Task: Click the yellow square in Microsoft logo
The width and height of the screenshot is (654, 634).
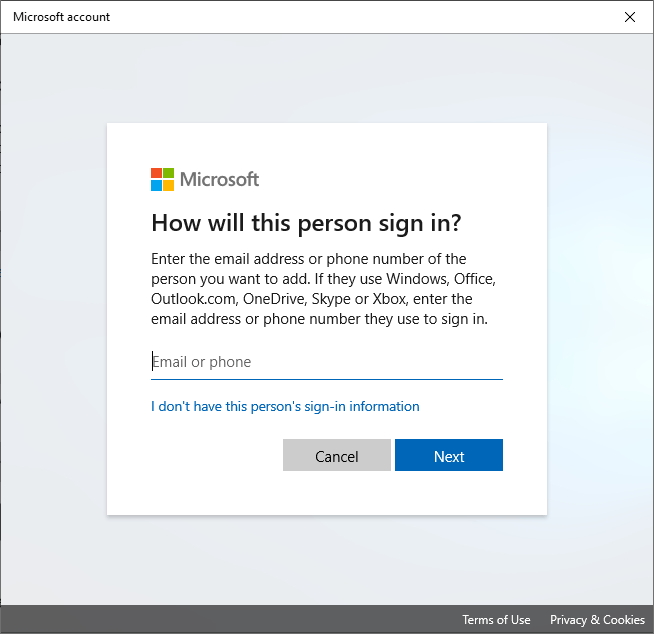Action: click(168, 186)
